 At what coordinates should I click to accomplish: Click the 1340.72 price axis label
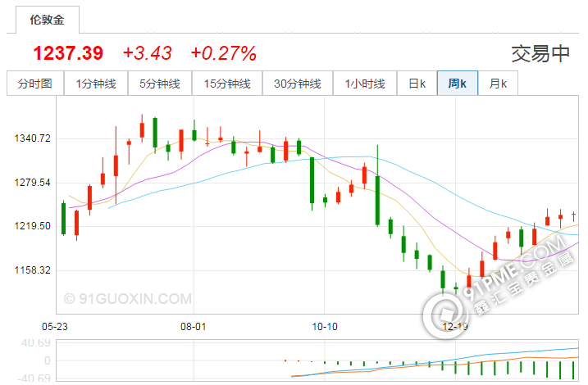click(x=32, y=138)
